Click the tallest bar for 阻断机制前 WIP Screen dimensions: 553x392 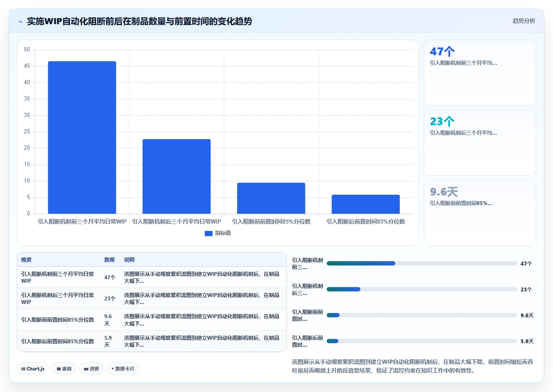click(x=82, y=137)
